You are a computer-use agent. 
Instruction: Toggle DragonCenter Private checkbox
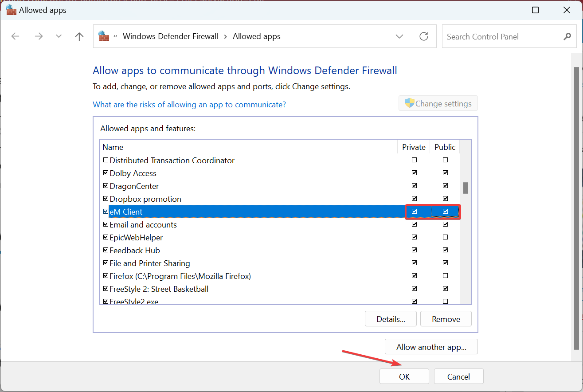pos(414,186)
